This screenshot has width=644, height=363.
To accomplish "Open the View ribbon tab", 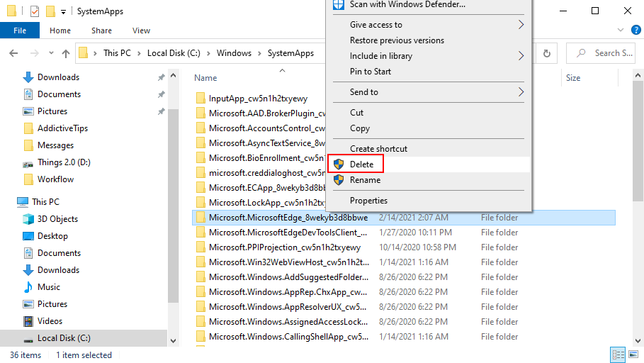I will (x=141, y=30).
